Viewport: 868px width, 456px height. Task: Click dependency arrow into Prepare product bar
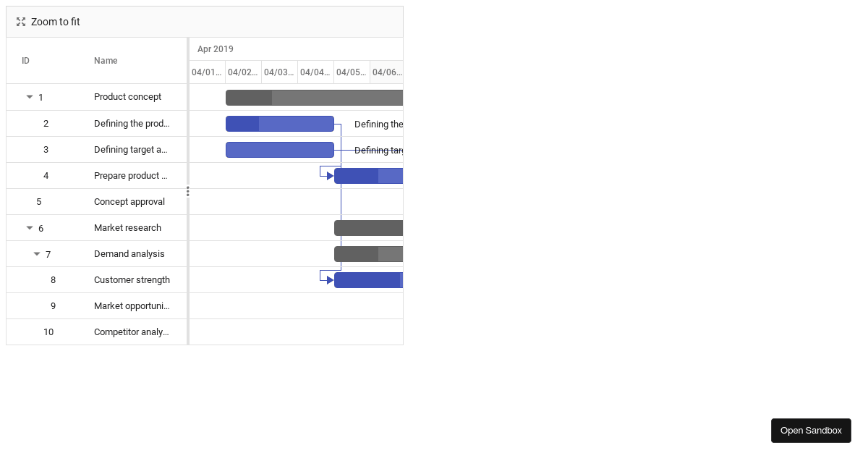330,176
